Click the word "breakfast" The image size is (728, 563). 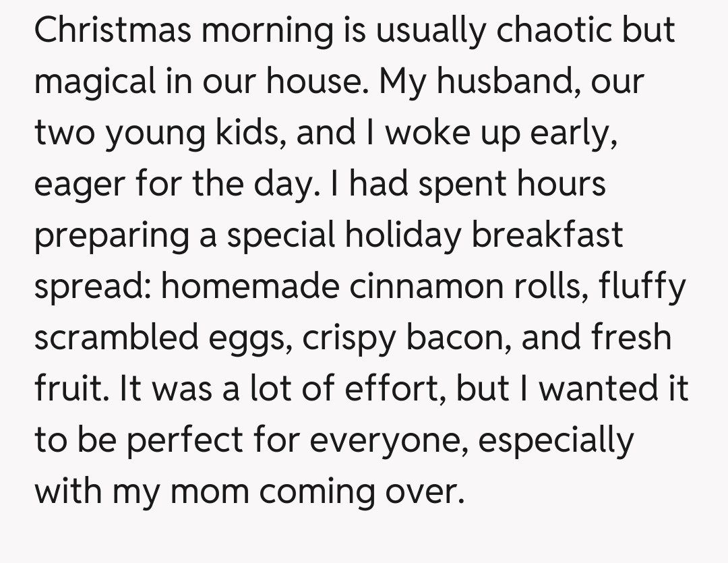(x=547, y=235)
